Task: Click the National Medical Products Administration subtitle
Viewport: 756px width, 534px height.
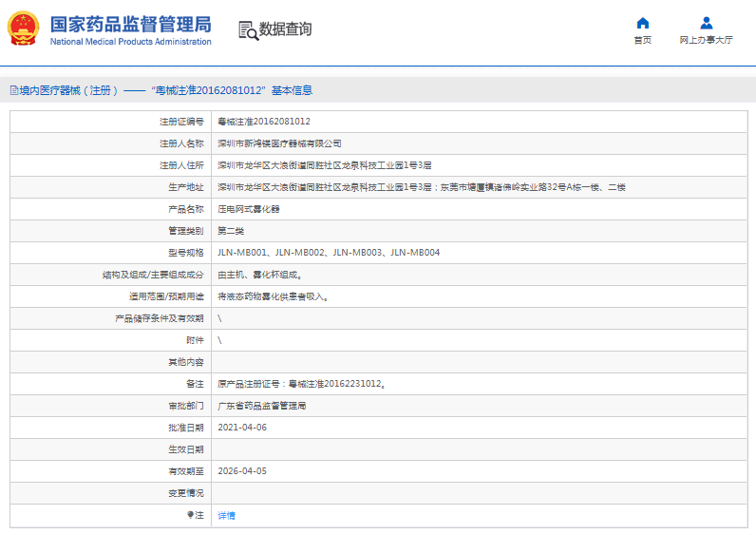Action: pos(130,42)
